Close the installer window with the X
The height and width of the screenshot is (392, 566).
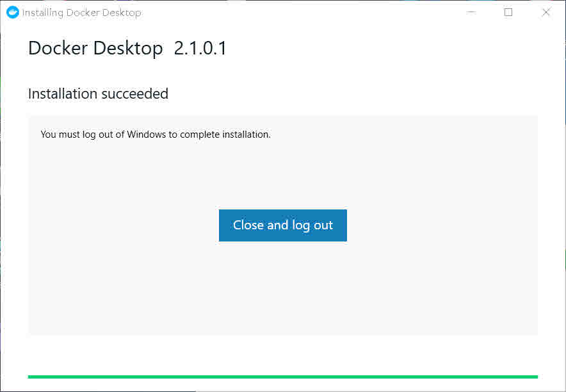click(546, 12)
